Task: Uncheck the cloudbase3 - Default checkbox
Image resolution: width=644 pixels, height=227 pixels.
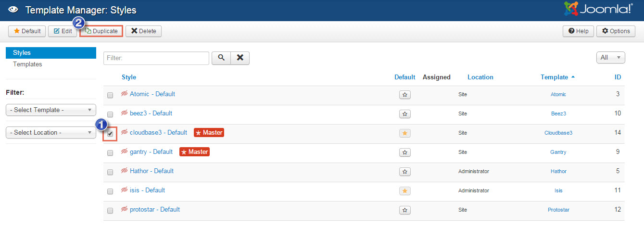Action: point(110,134)
